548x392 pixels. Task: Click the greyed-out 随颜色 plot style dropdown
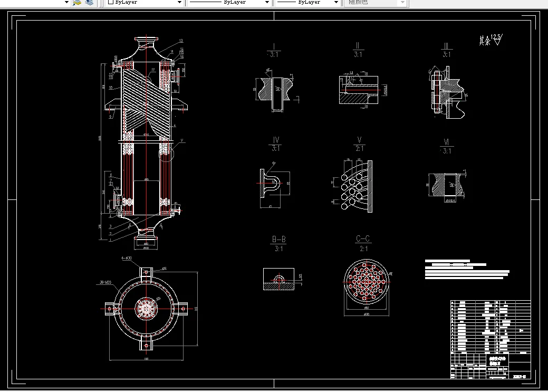376,2
